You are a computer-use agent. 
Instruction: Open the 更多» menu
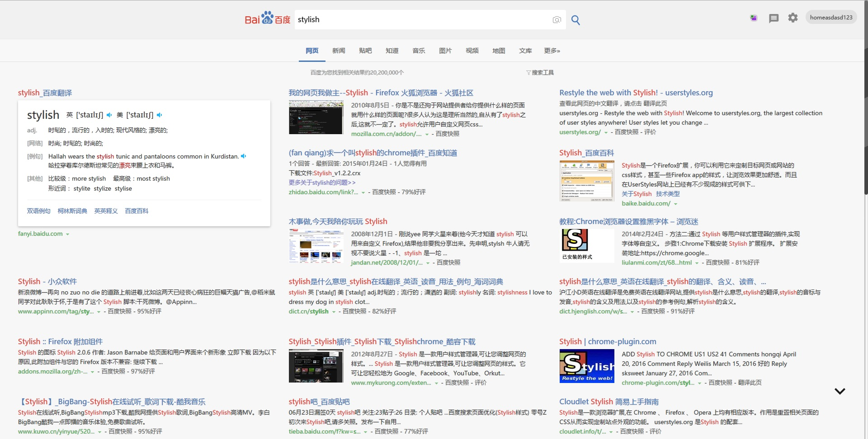click(x=552, y=51)
